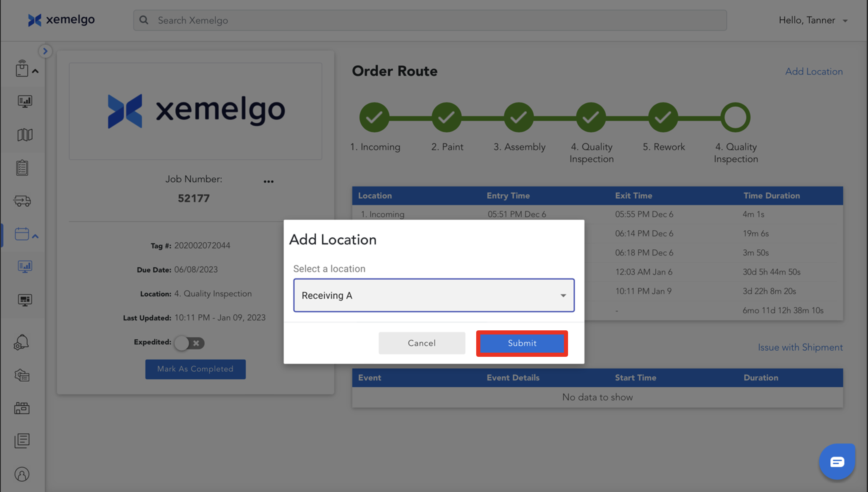Open the map view sidebar icon
This screenshot has width=868, height=492.
(x=25, y=135)
